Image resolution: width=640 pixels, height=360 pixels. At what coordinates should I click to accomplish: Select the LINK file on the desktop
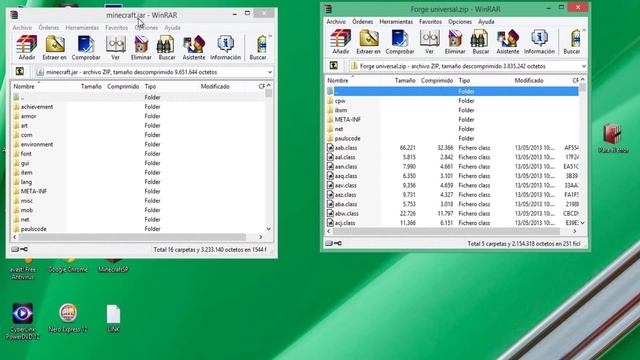coord(113,318)
